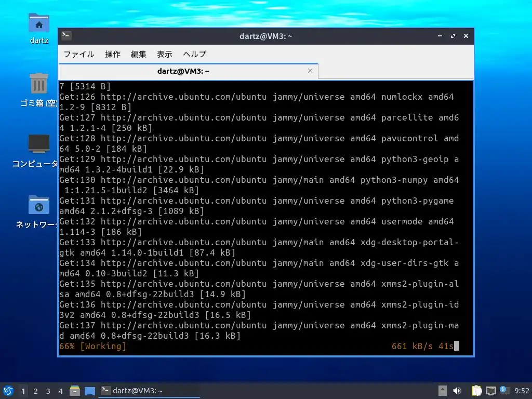The image size is (532, 399).
Task: Open the Lubuntu start menu
Action: tap(8, 391)
